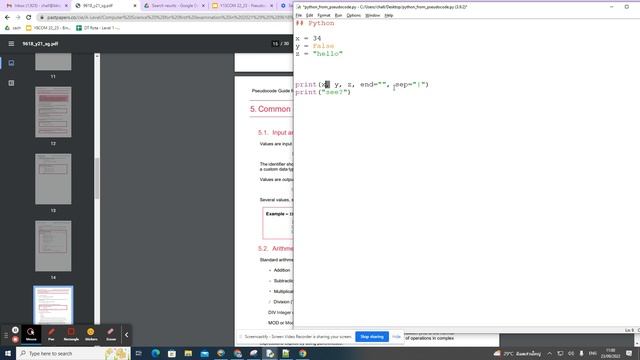This screenshot has height=360, width=640.
Task: Select page 12 thumbnail
Action: click(53, 112)
